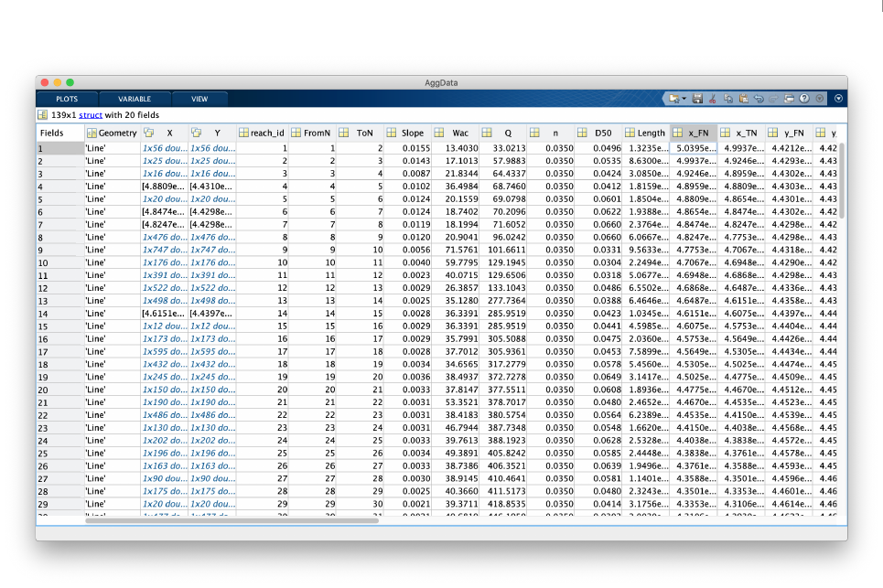Image resolution: width=883 pixels, height=588 pixels.
Task: Select the x_FN column header
Action: 696,133
